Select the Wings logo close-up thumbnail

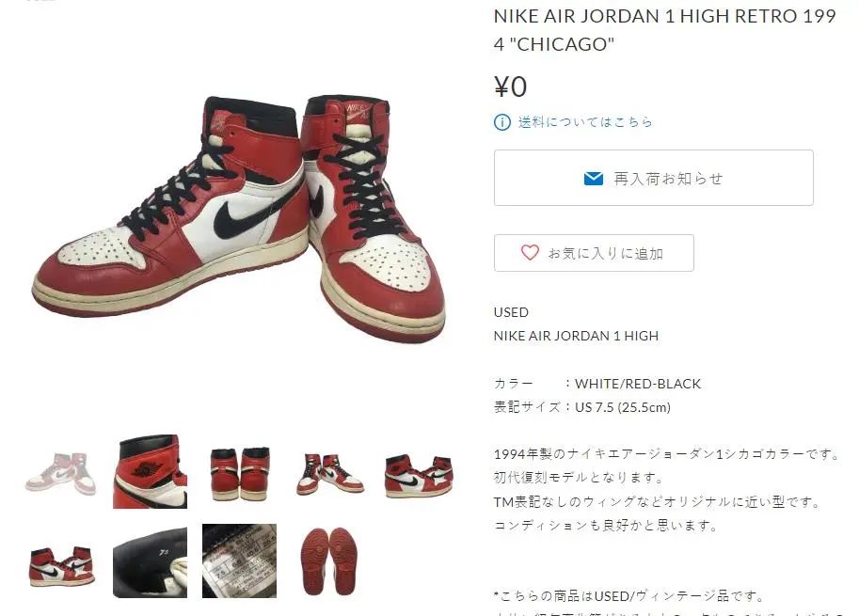pos(151,472)
